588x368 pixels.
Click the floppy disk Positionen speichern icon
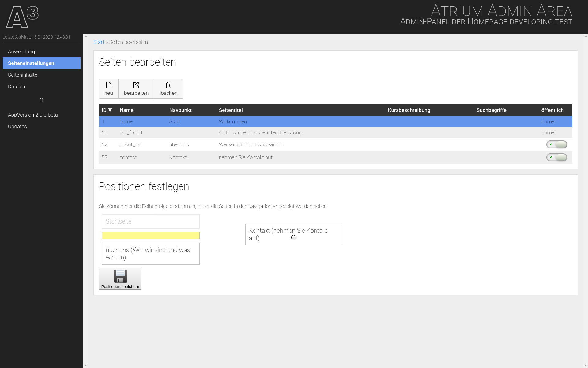[x=120, y=276]
